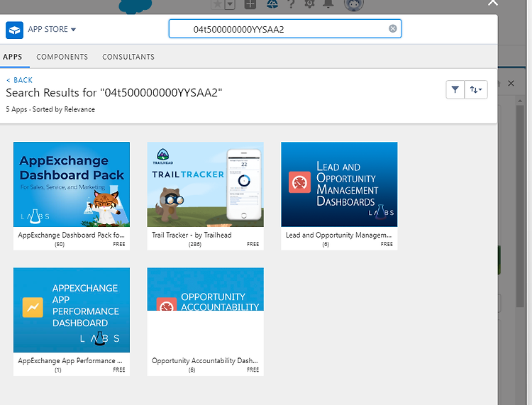The height and width of the screenshot is (405, 532).
Task: Go back using the BACK link
Action: [19, 80]
